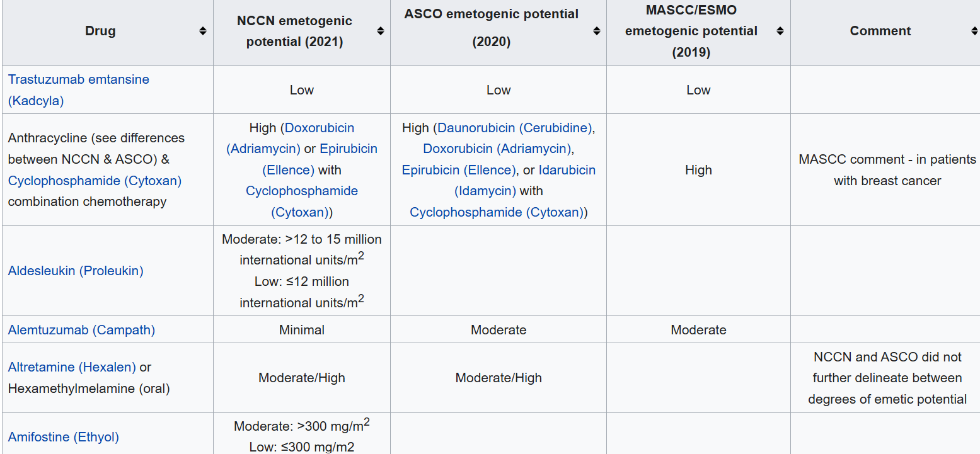Toggle sort on ASCO emetogenic potential column
This screenshot has height=454, width=980.
596,31
